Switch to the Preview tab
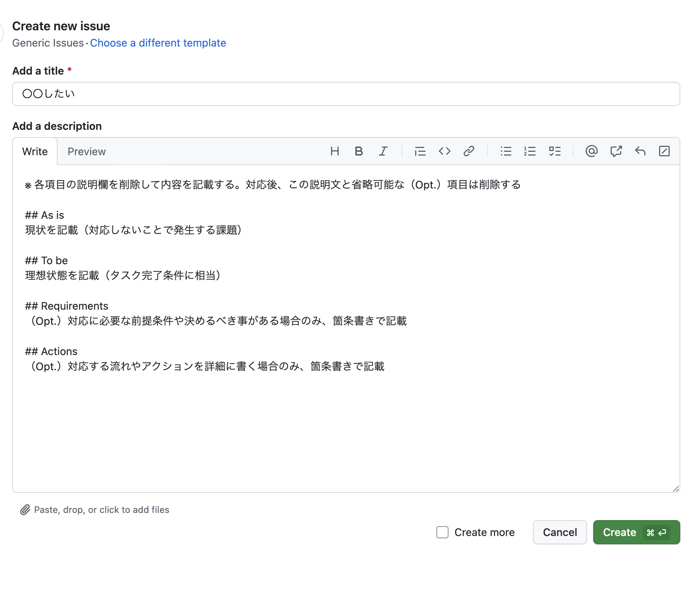The width and height of the screenshot is (700, 589). pos(86,151)
